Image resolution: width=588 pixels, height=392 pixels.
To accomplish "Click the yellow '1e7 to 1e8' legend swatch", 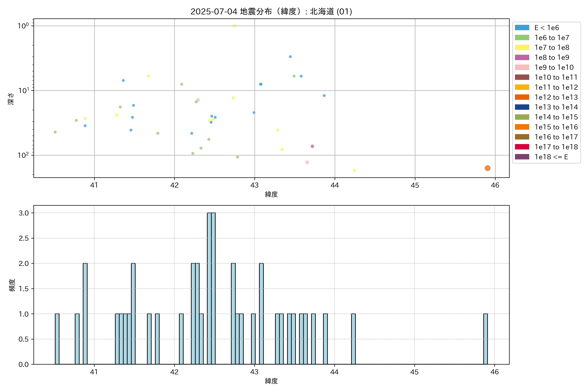I will [522, 48].
